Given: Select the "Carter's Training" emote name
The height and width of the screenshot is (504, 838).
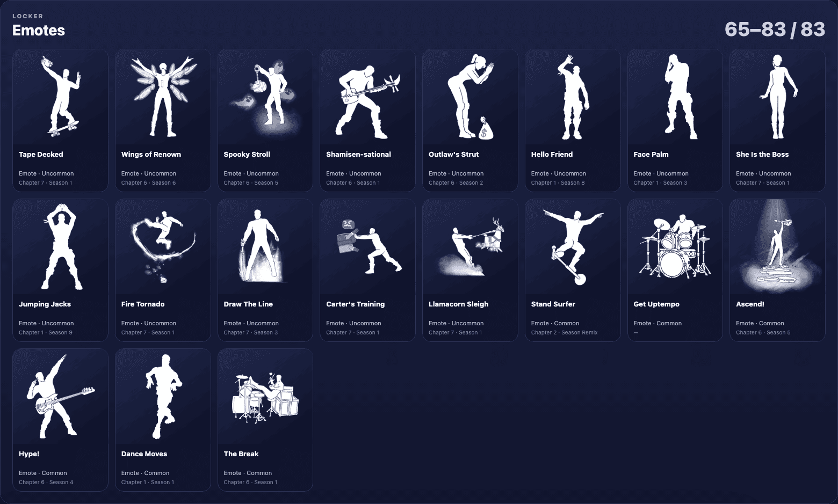Looking at the screenshot, I should [356, 304].
